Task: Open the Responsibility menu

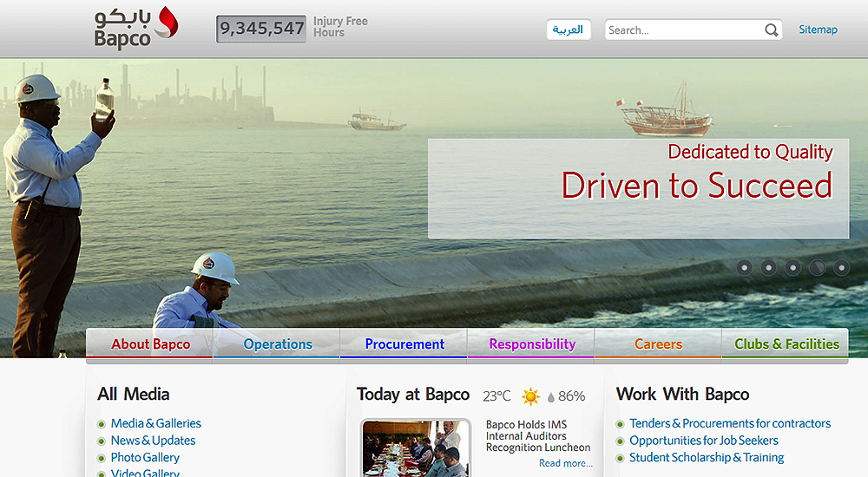Action: tap(531, 343)
